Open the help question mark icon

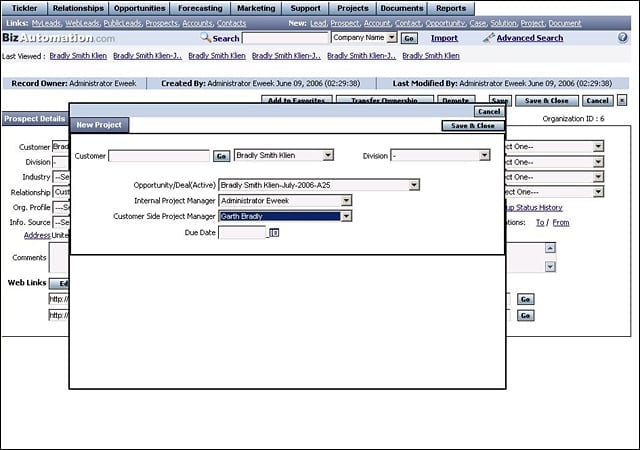(622, 38)
